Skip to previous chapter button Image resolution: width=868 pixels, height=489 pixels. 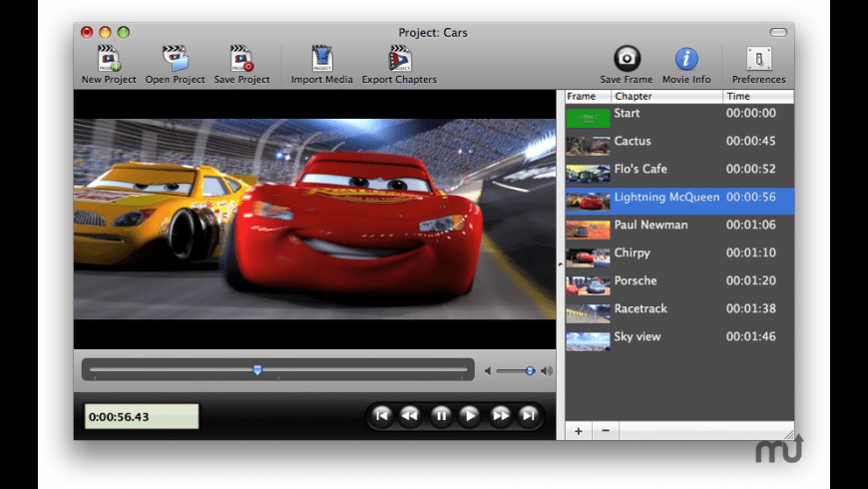click(380, 415)
